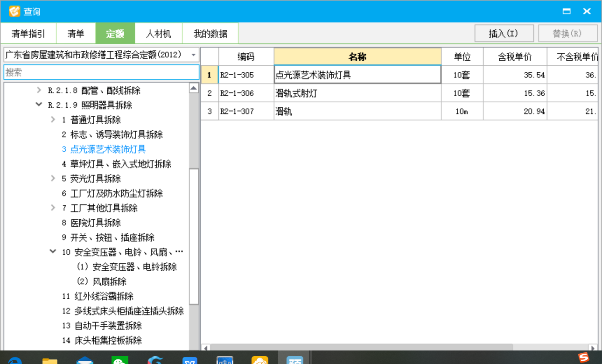The width and height of the screenshot is (602, 364).
Task: Expand R.2.1.8 配管、配线拆除 node
Action: coord(39,90)
